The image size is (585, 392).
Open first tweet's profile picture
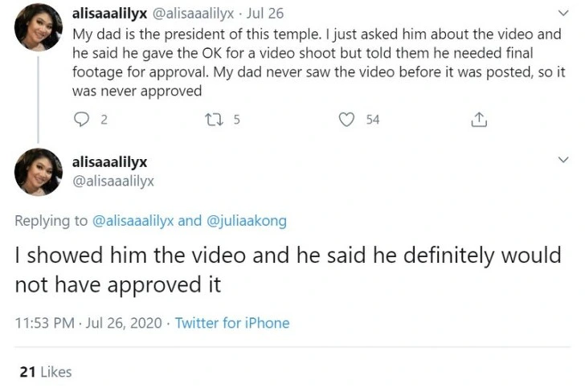pos(39,27)
